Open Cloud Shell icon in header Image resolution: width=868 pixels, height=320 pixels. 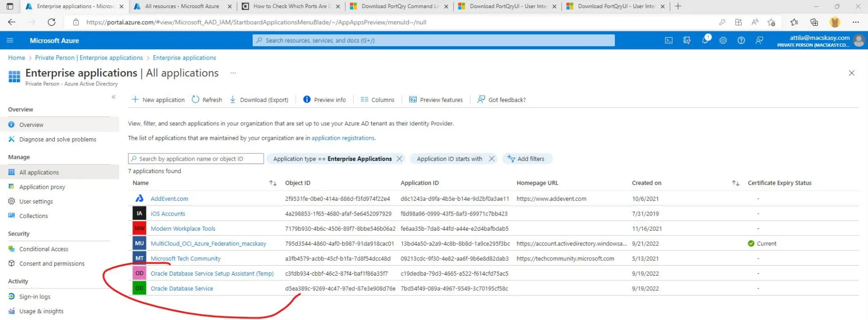(669, 41)
